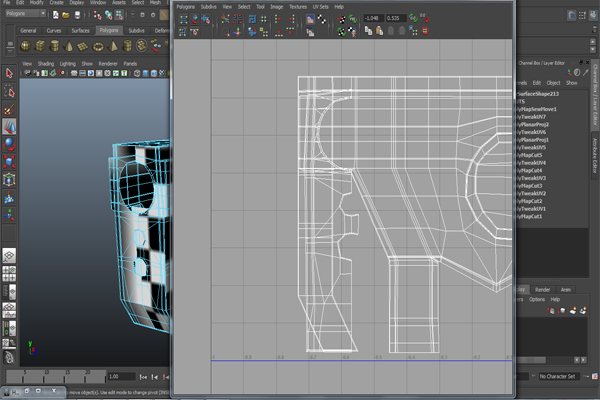The image size is (600, 400).
Task: Switch to the Surfaces shelf tab
Action: click(80, 31)
